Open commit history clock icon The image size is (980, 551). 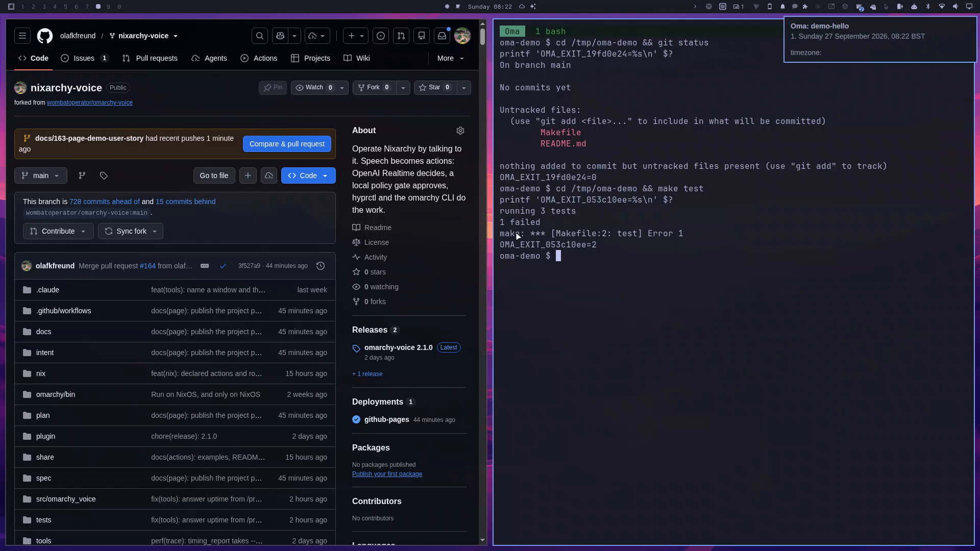click(x=321, y=266)
